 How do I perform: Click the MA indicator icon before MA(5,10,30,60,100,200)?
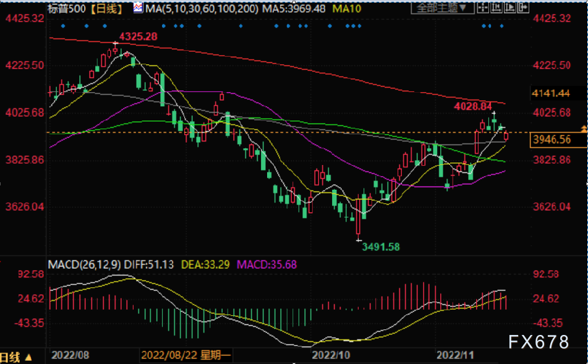pyautogui.click(x=138, y=8)
